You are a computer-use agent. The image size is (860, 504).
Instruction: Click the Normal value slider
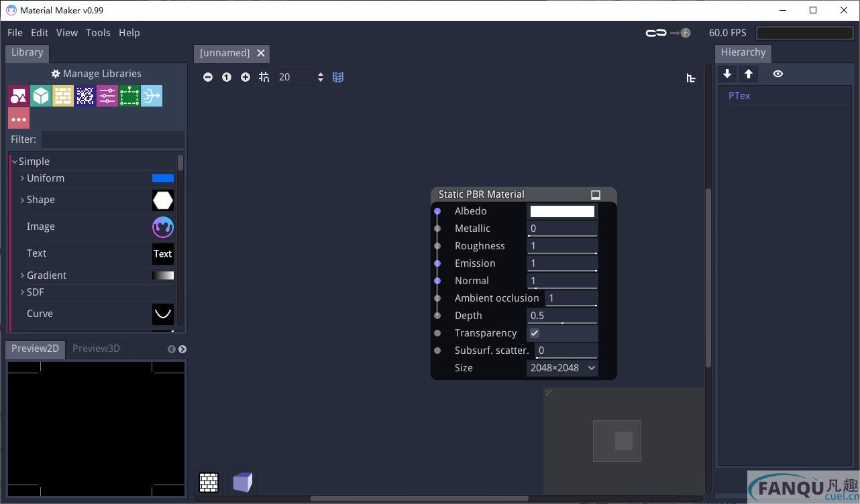point(562,281)
